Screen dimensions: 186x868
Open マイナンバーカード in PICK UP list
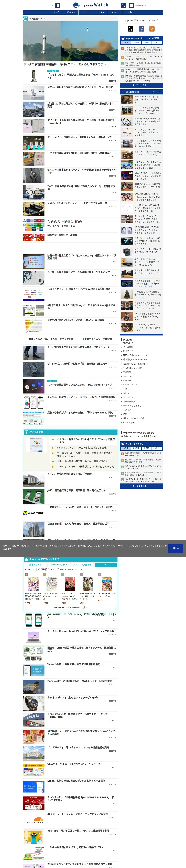click(132, 376)
